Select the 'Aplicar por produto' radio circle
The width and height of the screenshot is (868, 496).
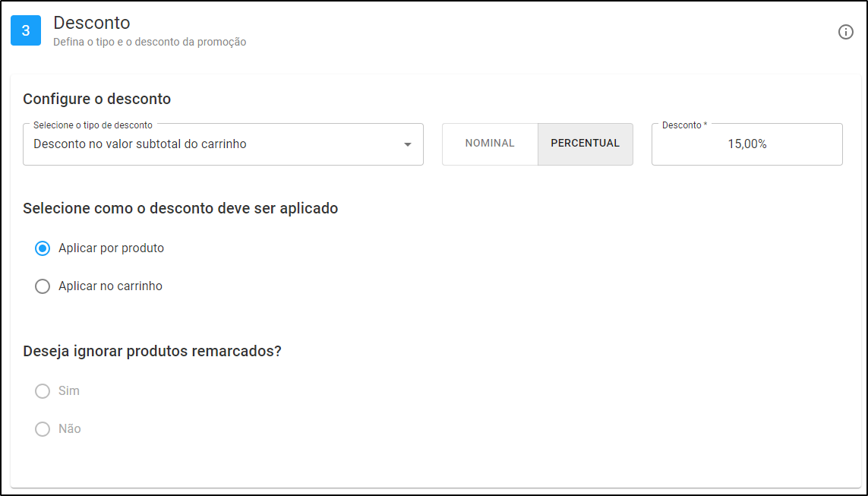pyautogui.click(x=43, y=248)
